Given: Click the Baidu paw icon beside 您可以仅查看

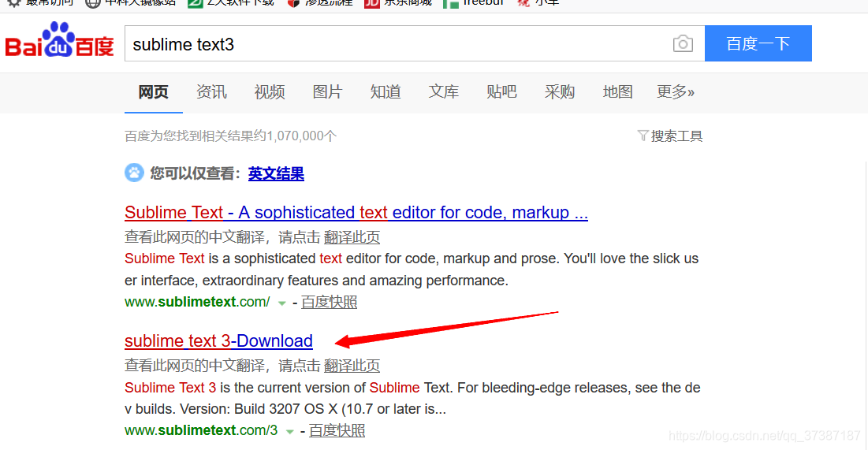Looking at the screenshot, I should [x=134, y=173].
